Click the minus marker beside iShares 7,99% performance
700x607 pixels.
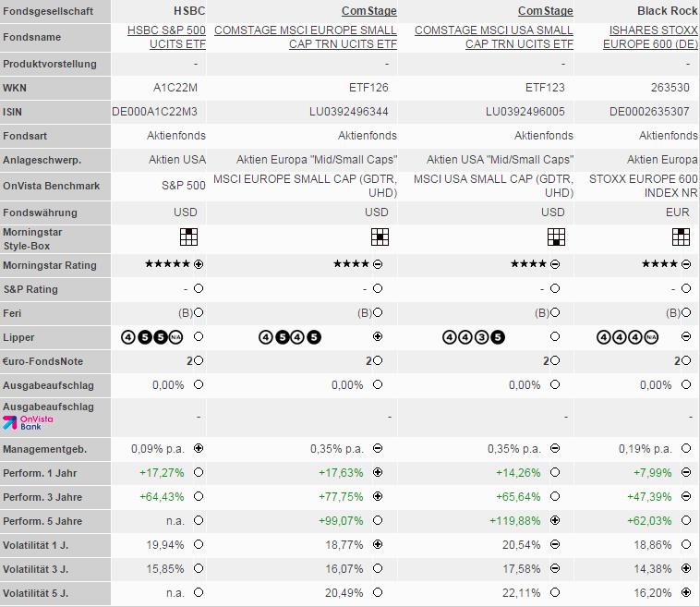(x=686, y=472)
